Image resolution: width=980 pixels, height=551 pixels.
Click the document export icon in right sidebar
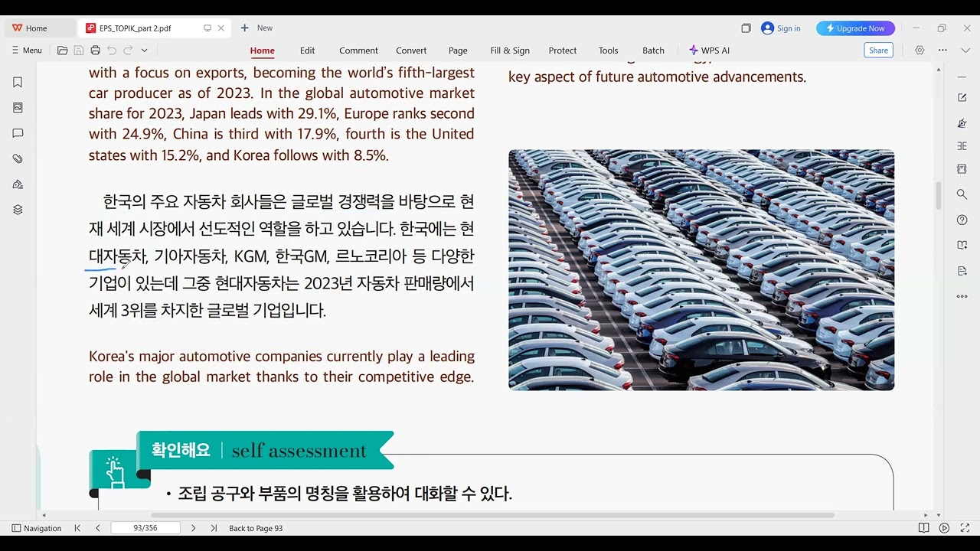point(962,272)
